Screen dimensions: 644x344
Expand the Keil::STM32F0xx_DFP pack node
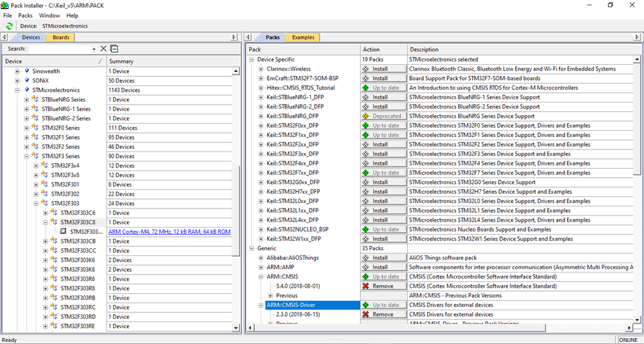[x=261, y=126]
